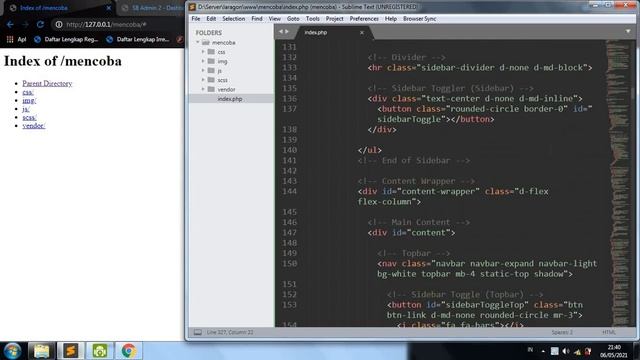Click the IN language indicator in tray
The image size is (640, 360).
pyautogui.click(x=530, y=350)
